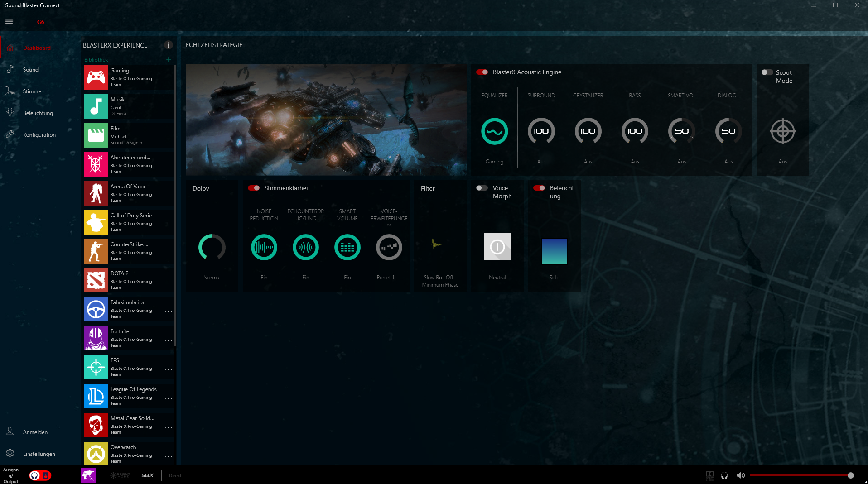
Task: Open more options for Call of Duty Serie
Action: [x=169, y=225]
